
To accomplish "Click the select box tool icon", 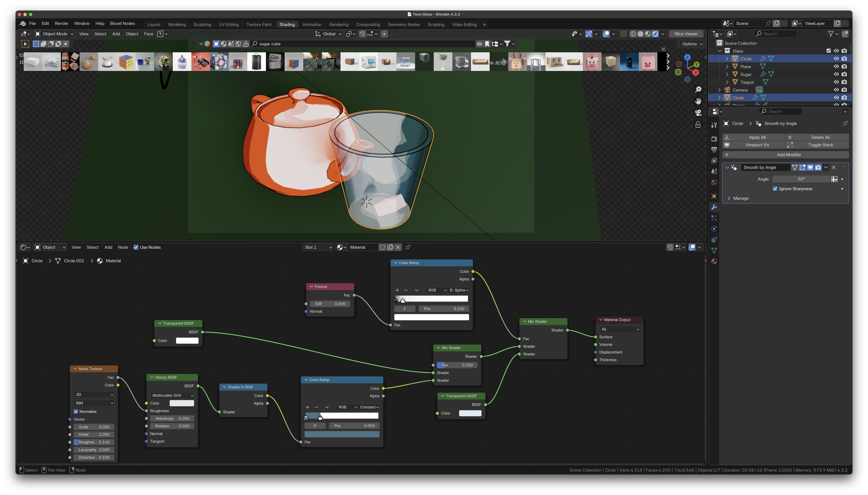I will [25, 44].
